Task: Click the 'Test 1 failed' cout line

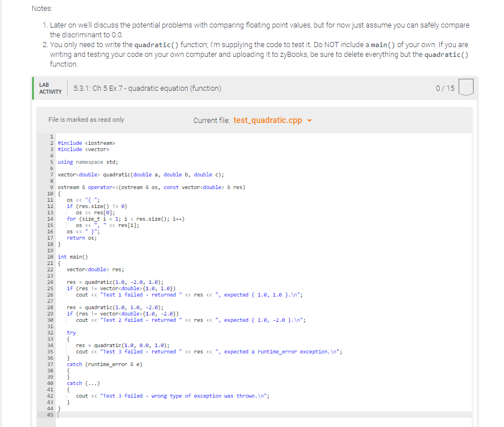Action: 189,295
